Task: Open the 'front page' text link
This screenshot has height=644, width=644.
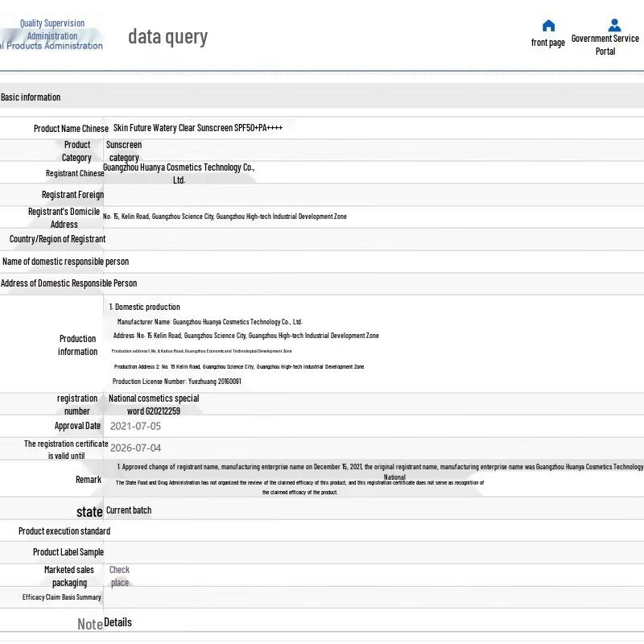Action: (547, 43)
